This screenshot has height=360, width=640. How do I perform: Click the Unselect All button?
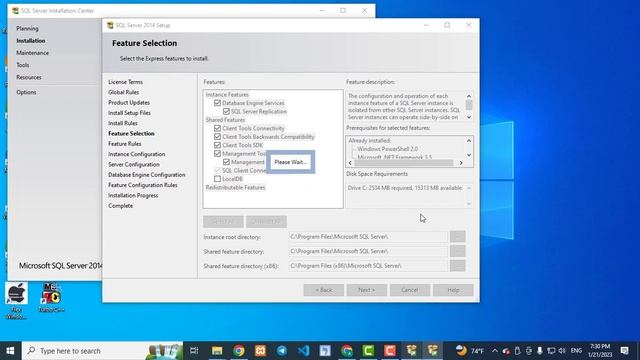(266, 222)
